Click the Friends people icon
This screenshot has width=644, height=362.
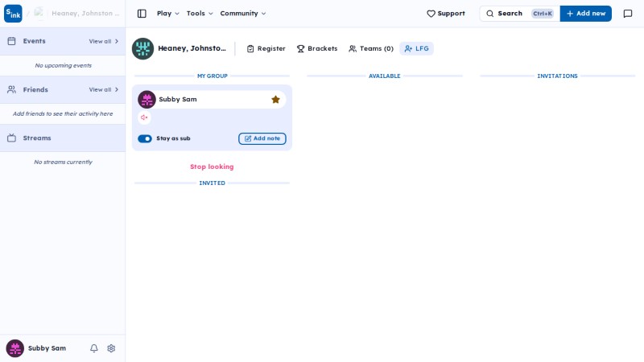pyautogui.click(x=11, y=89)
